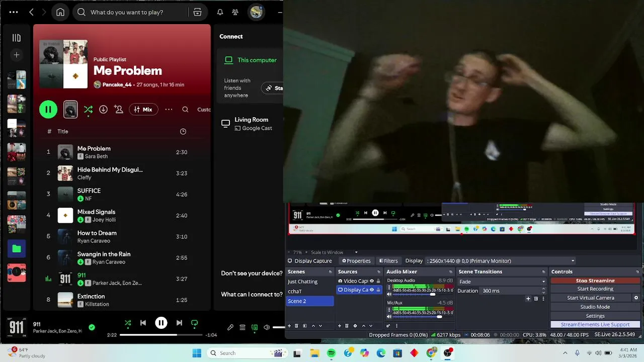Go back in Spotify navigation
This screenshot has height=362, width=644.
[31, 12]
